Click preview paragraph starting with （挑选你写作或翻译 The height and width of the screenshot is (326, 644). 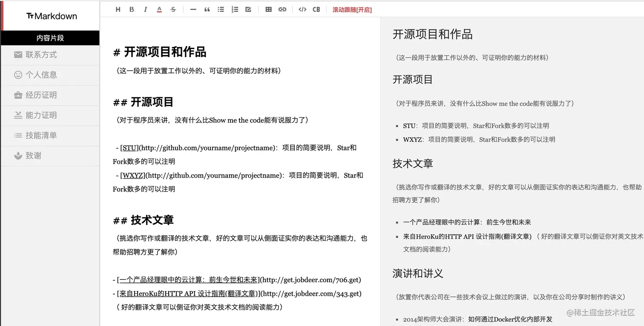517,193
